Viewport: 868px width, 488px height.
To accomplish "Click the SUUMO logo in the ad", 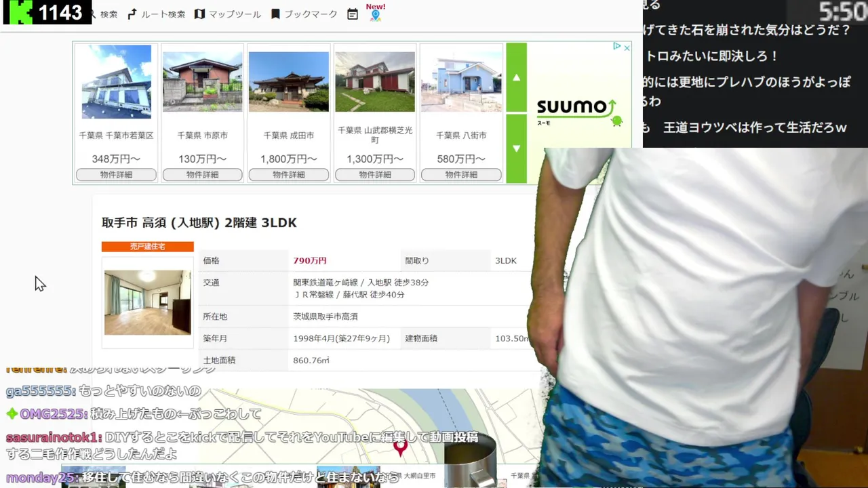I will tap(577, 111).
